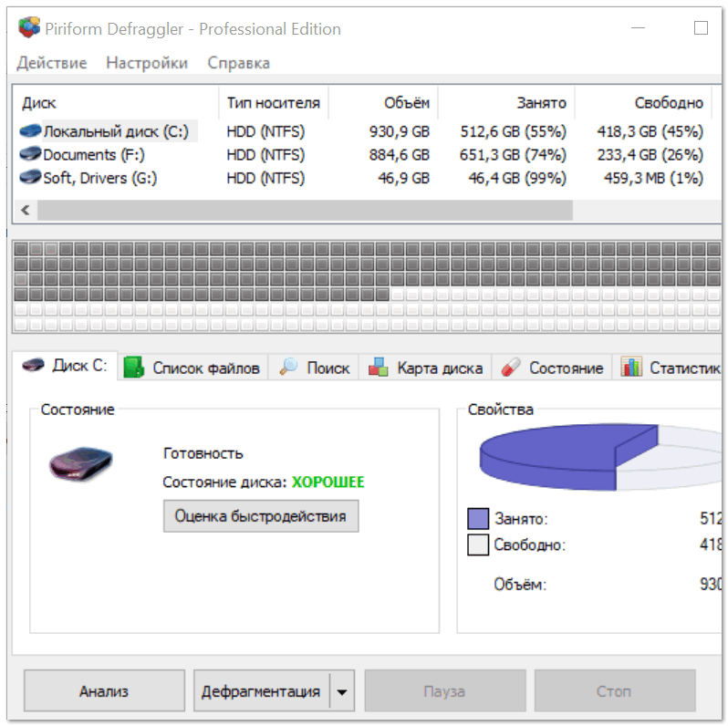Click the Оценка быстродействия button
Image resolution: width=728 pixels, height=726 pixels.
261,515
